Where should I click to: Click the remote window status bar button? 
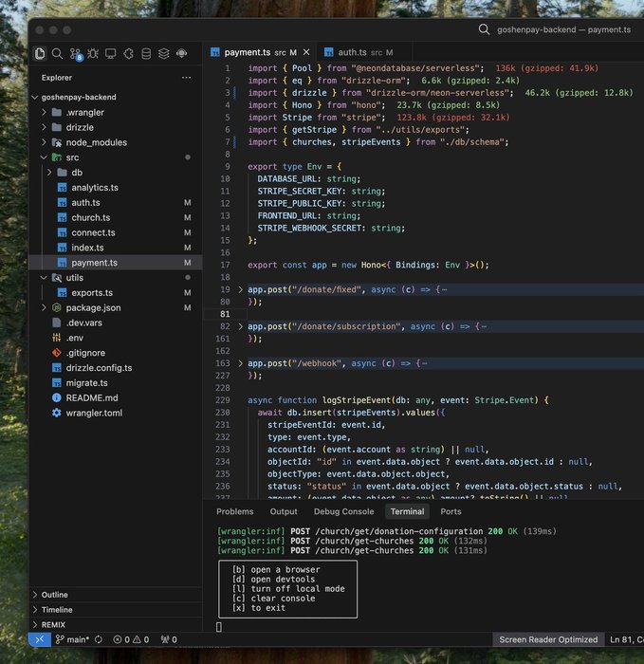tap(40, 639)
